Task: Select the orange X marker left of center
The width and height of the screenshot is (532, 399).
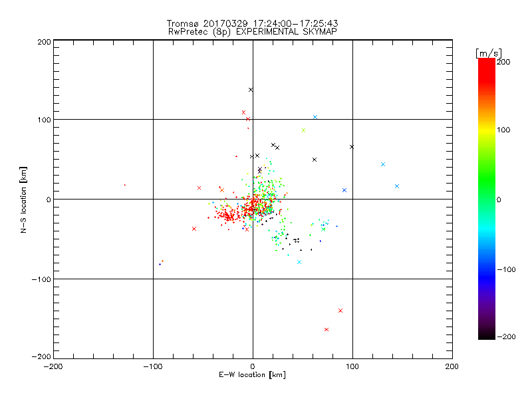Action: 222,190
